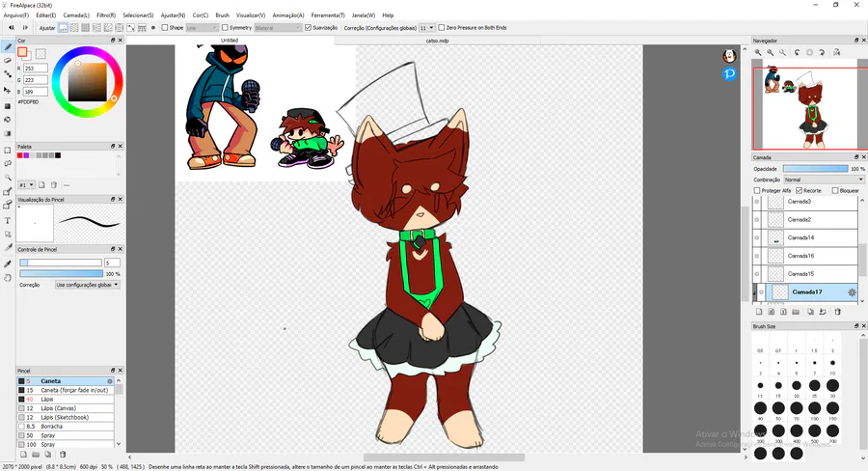The height and width of the screenshot is (471, 868).
Task: Hide the Camada14 layer
Action: click(757, 238)
